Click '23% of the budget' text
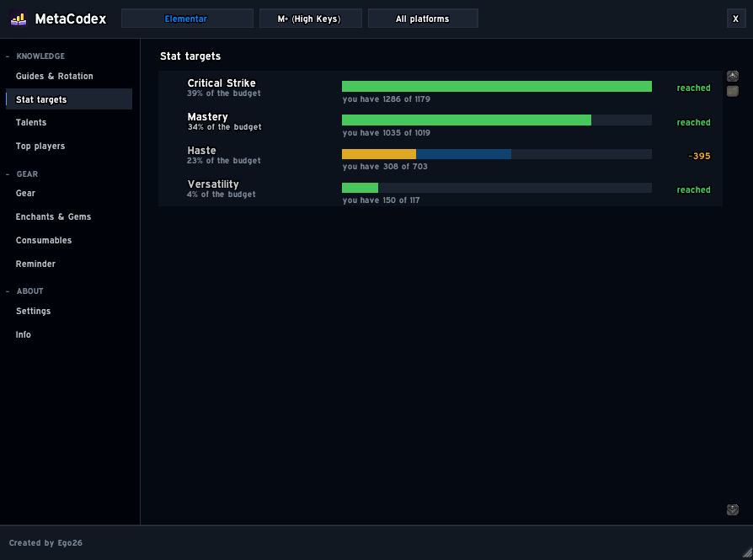This screenshot has width=753, height=560. click(224, 160)
